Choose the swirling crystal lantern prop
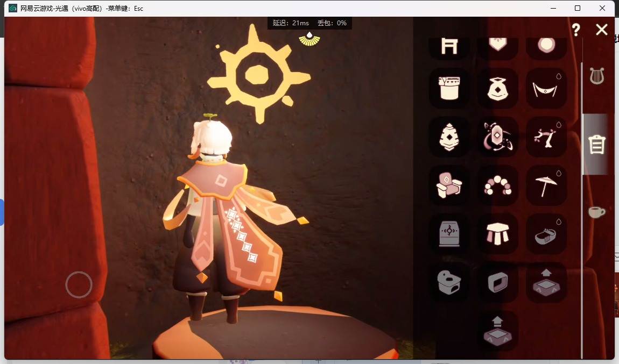The image size is (619, 364). [498, 137]
